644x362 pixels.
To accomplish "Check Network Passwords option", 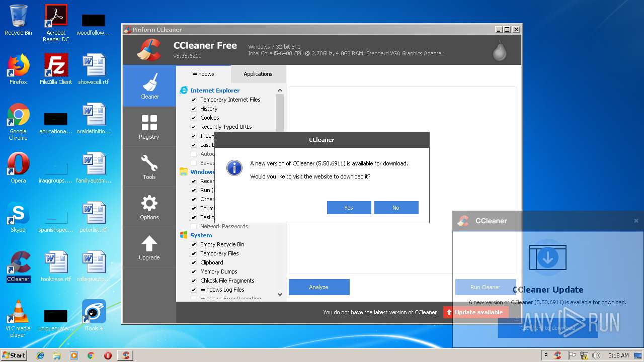I will pos(194,226).
